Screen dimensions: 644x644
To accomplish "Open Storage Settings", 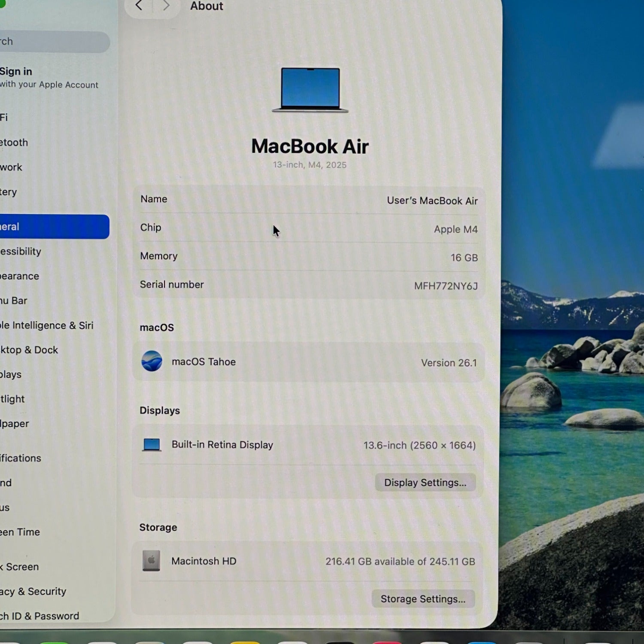I will tap(423, 599).
